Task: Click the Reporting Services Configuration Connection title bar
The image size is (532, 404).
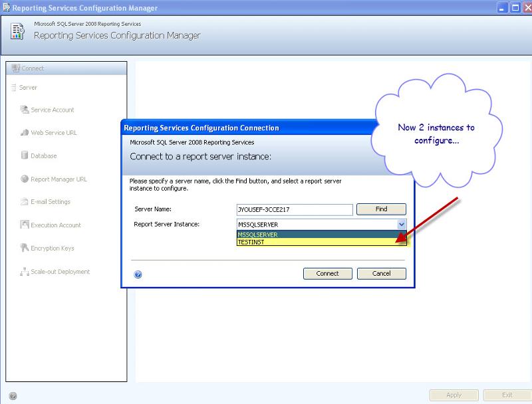Action: [249, 128]
